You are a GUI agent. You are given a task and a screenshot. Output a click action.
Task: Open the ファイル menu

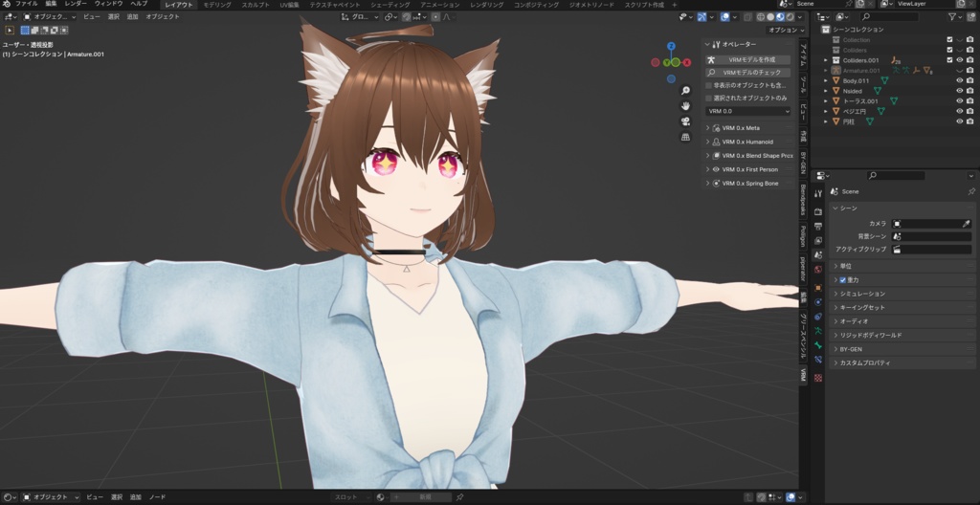(26, 4)
